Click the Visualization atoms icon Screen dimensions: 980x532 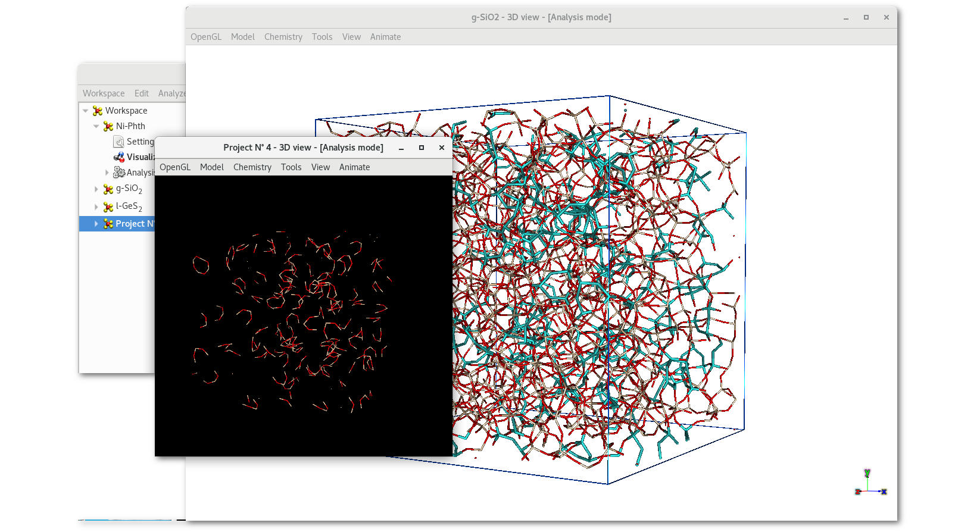(119, 157)
